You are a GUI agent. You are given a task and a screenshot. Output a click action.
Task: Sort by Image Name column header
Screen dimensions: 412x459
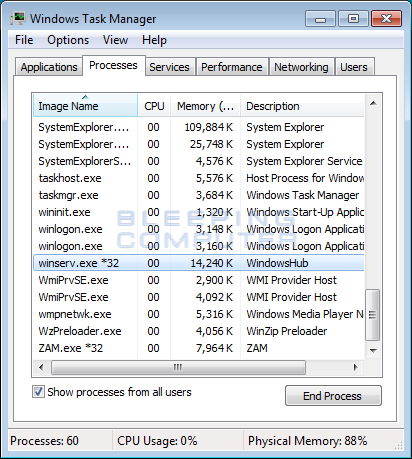coord(85,106)
